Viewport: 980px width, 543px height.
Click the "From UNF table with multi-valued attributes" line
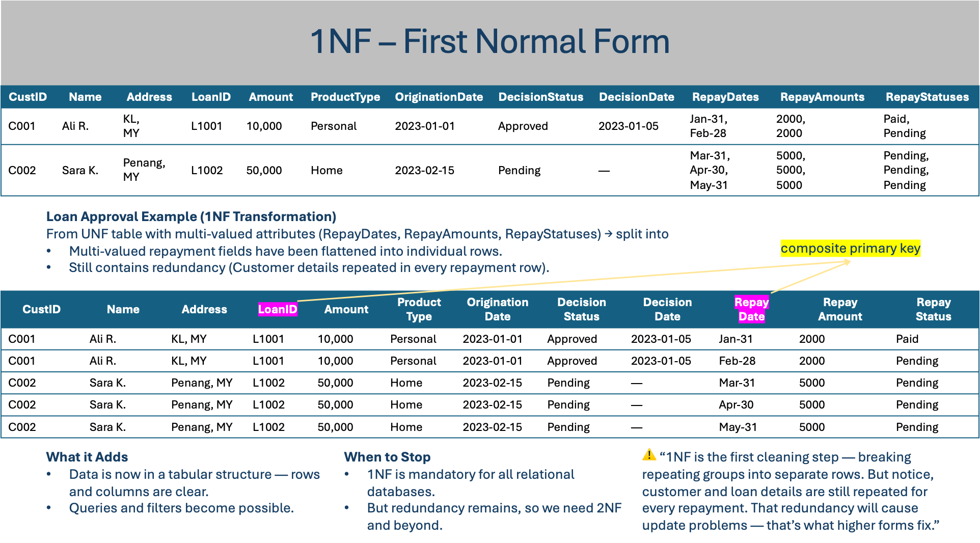pos(357,234)
